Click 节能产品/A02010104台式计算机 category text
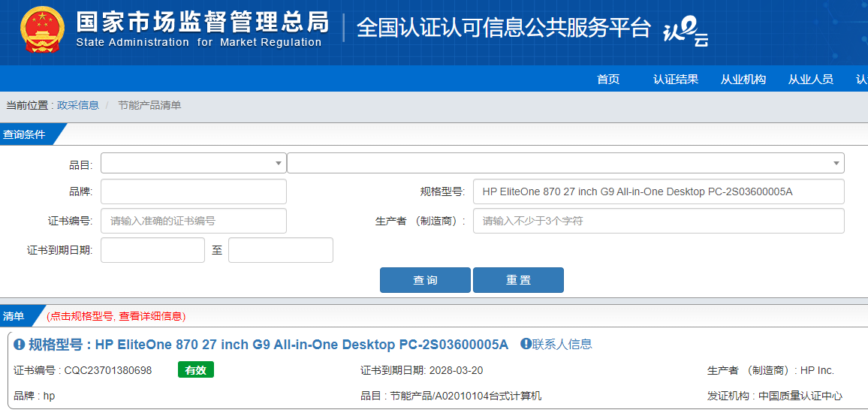The height and width of the screenshot is (419, 868). click(x=466, y=396)
